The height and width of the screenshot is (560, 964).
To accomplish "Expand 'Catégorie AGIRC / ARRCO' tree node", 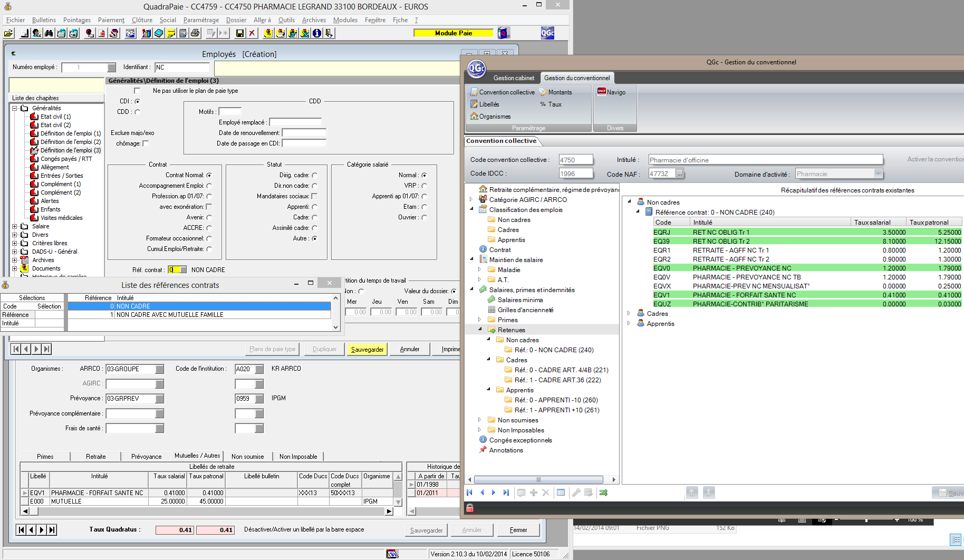I will click(x=471, y=199).
